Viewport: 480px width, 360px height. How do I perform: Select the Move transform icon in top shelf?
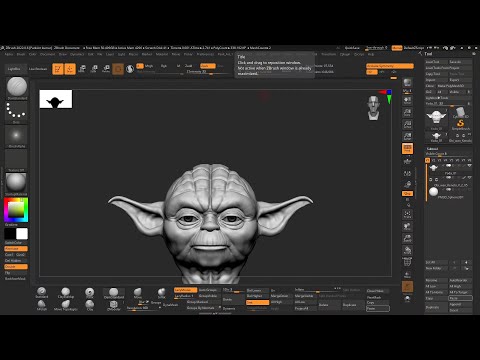click(82, 69)
